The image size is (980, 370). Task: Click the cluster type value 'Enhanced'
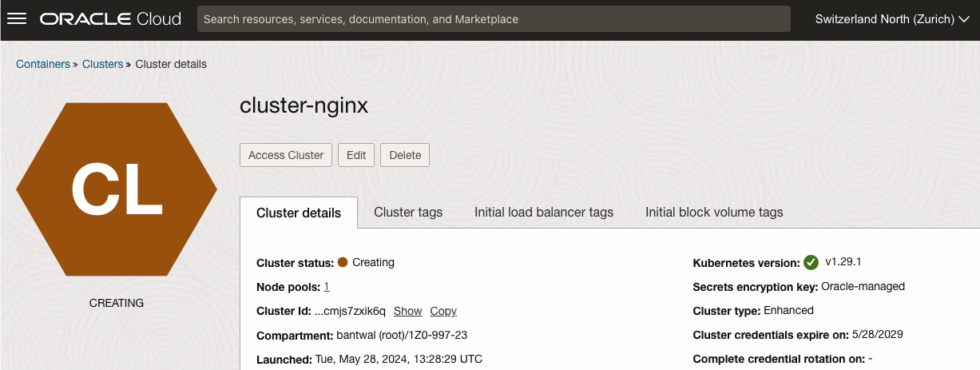788,310
